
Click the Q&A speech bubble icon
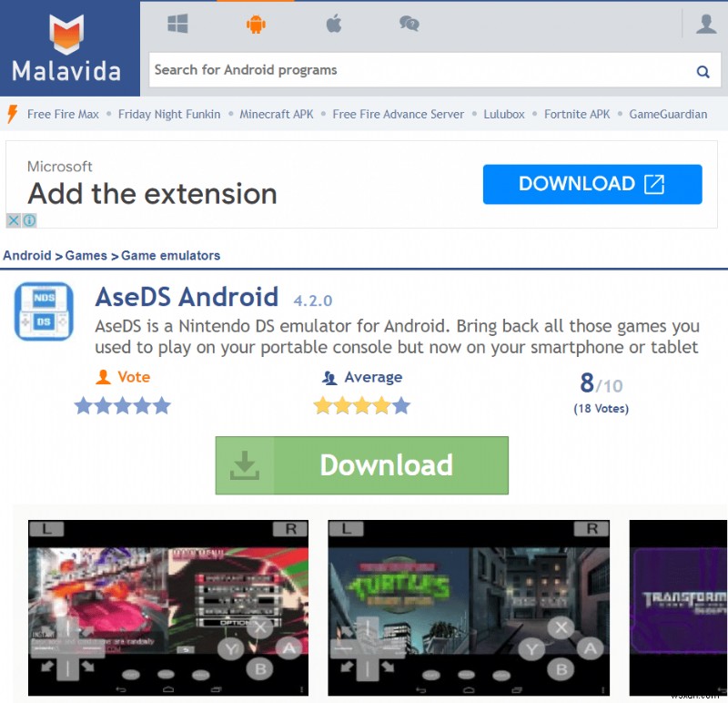coord(409,25)
